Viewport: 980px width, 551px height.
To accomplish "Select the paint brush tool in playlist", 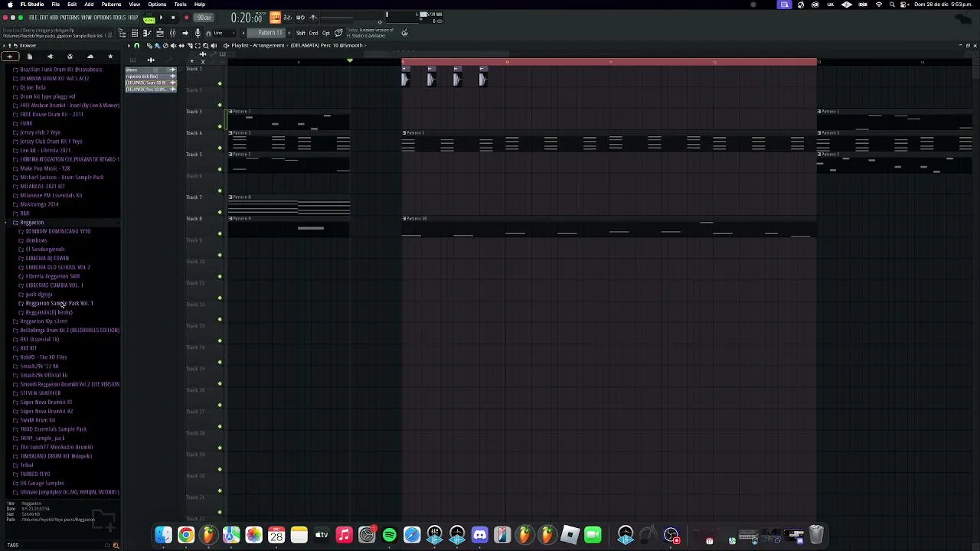I will point(158,45).
